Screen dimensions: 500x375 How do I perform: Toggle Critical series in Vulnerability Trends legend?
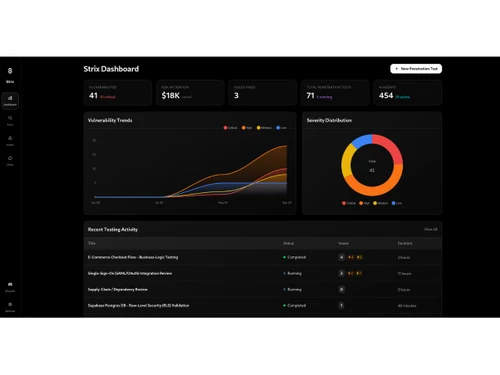pos(230,128)
